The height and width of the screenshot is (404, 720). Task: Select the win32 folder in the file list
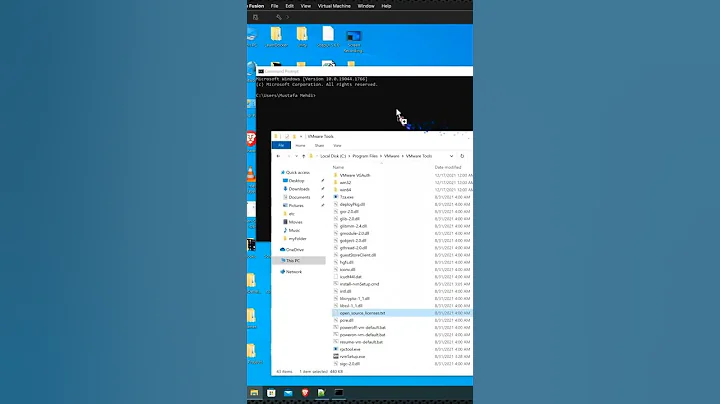point(345,183)
